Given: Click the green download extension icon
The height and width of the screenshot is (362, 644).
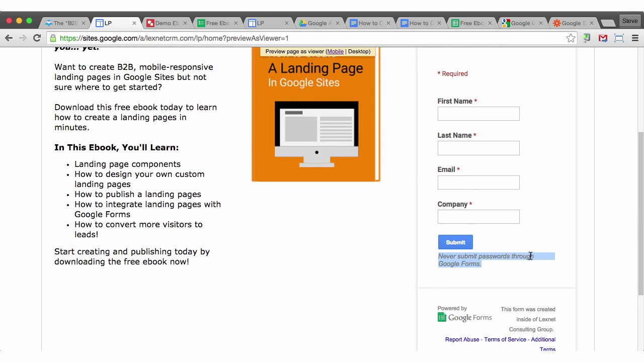Looking at the screenshot, I should [587, 38].
